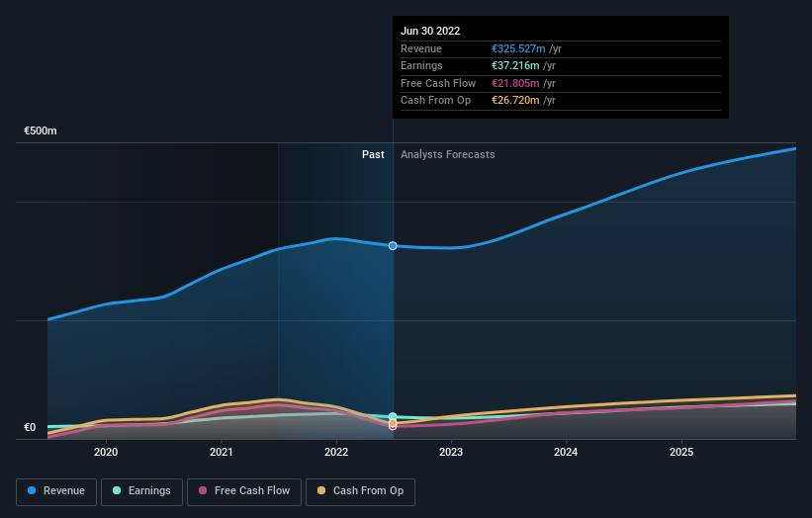This screenshot has width=812, height=518.
Task: Click the Free Cash Flow label in tooltip
Action: (x=438, y=83)
